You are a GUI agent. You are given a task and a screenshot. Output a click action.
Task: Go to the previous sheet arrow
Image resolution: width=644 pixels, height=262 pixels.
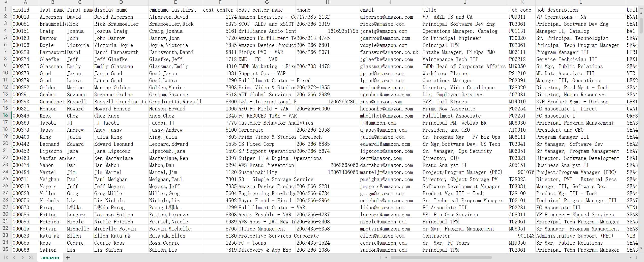14,257
